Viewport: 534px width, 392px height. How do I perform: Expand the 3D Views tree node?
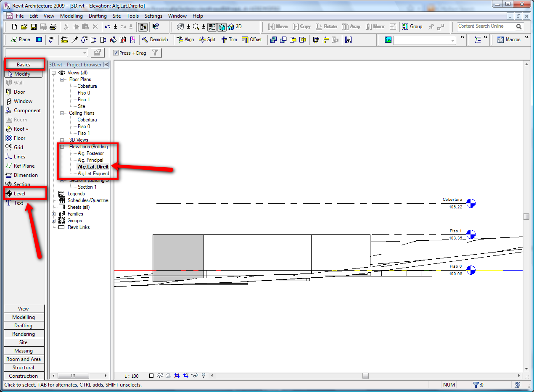62,140
